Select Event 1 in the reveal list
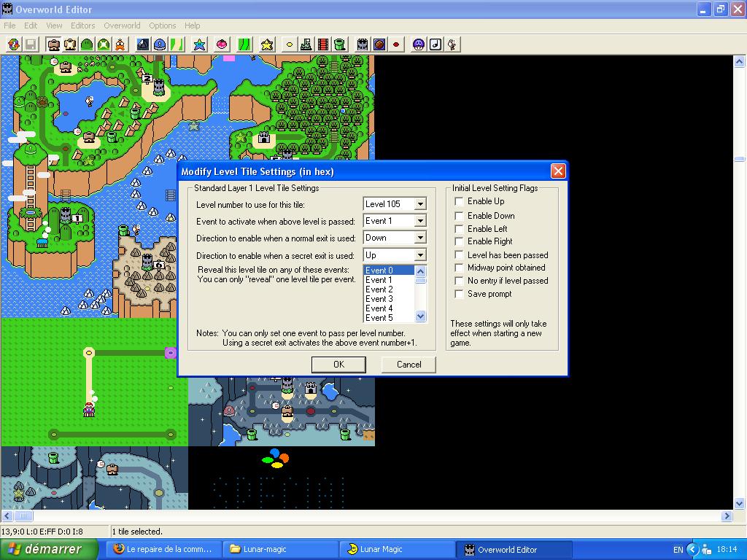 click(390, 280)
